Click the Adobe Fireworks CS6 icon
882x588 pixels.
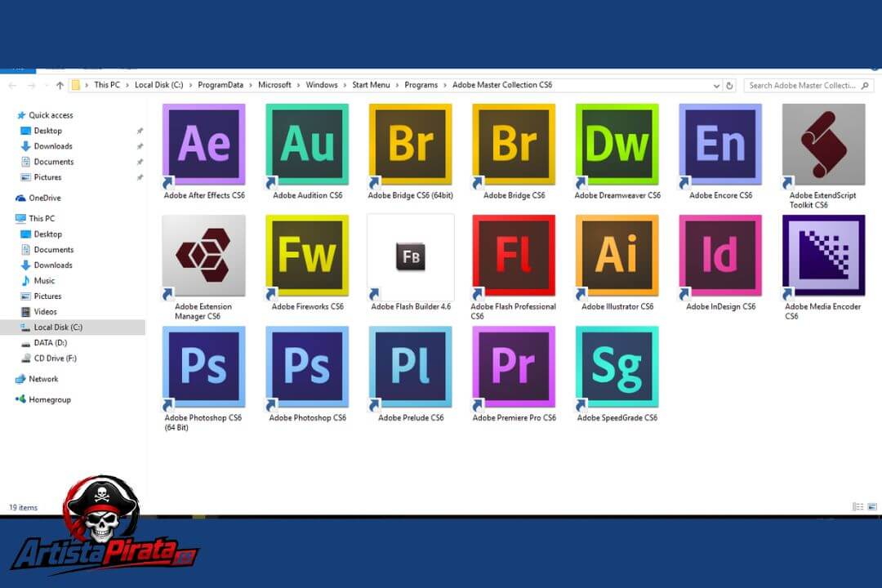(307, 256)
